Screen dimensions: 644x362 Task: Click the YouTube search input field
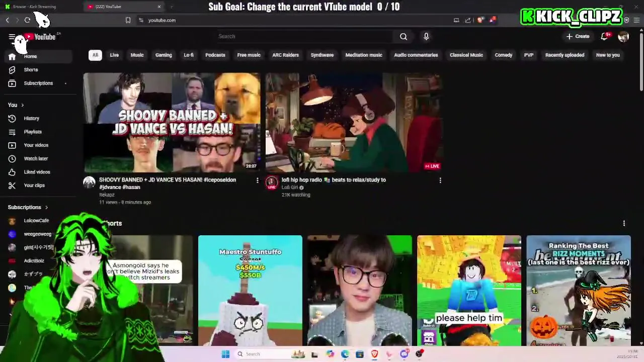point(305,36)
